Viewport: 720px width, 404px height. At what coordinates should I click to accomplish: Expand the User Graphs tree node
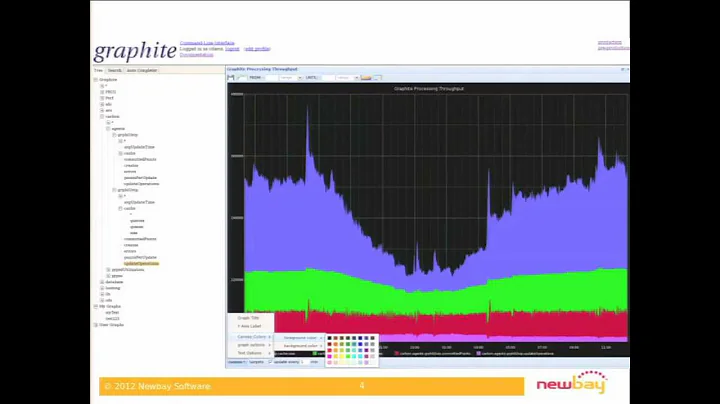96,325
